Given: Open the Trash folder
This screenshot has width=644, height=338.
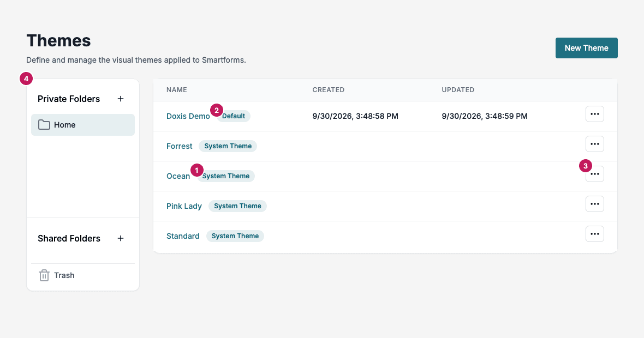Looking at the screenshot, I should pos(83,275).
